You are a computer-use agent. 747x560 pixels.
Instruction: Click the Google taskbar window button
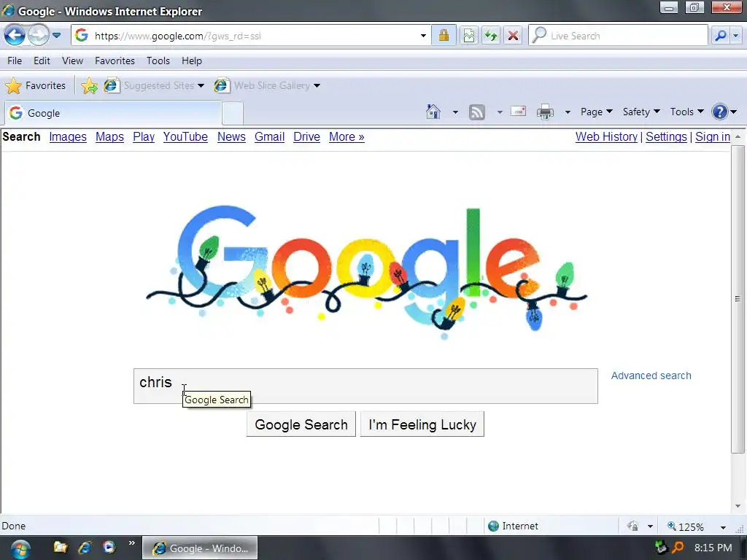tap(200, 548)
